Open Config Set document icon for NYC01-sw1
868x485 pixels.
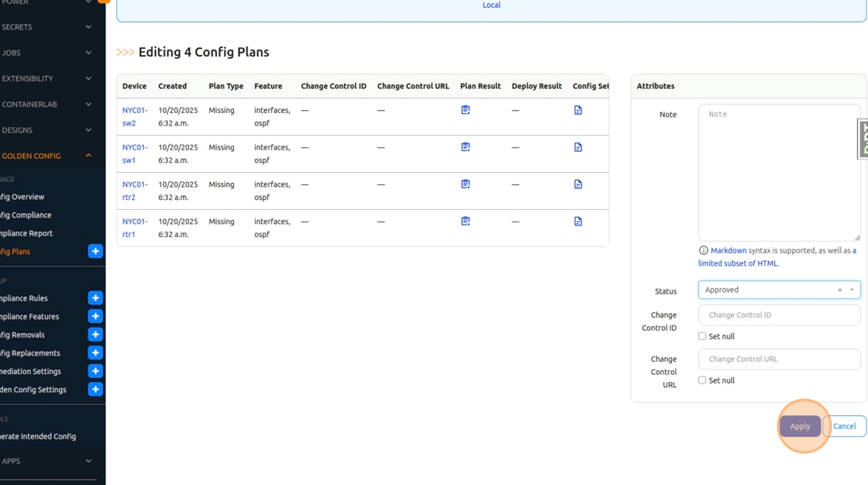point(577,147)
